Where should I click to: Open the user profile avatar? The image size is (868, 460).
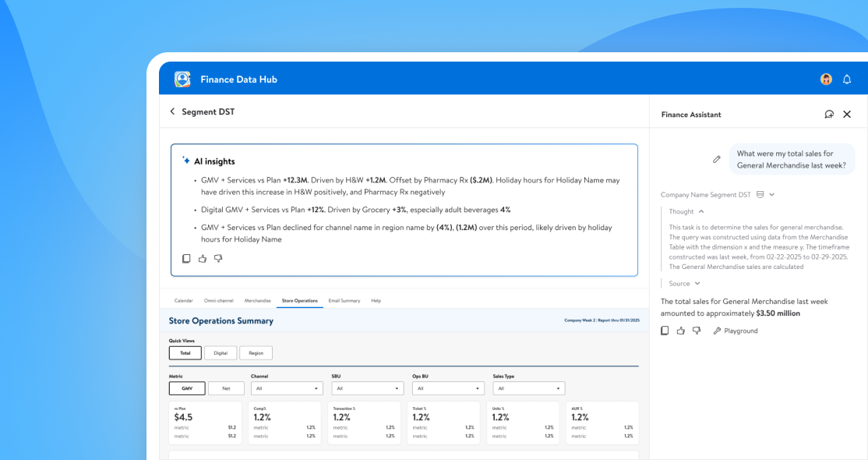tap(826, 80)
